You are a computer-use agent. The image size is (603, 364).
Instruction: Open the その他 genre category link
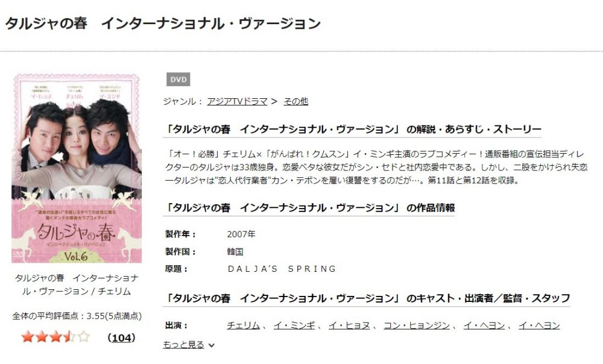(295, 101)
